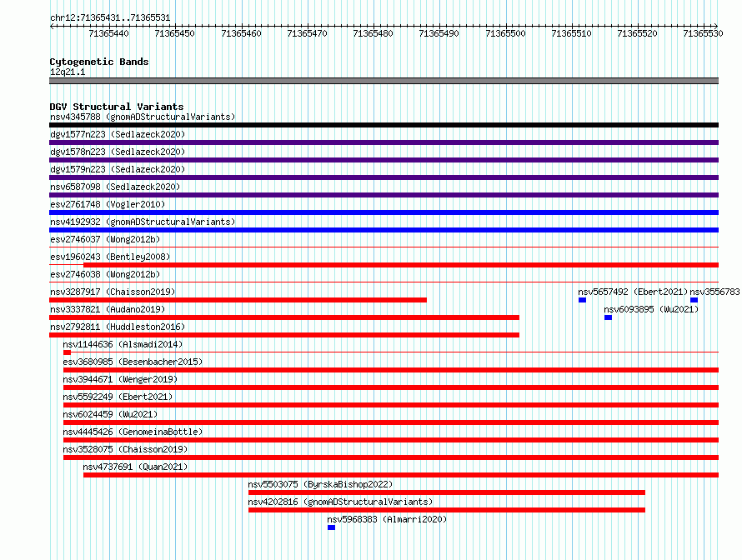Click the nsv3556783 label at right edge
The width and height of the screenshot is (742, 560).
[714, 292]
